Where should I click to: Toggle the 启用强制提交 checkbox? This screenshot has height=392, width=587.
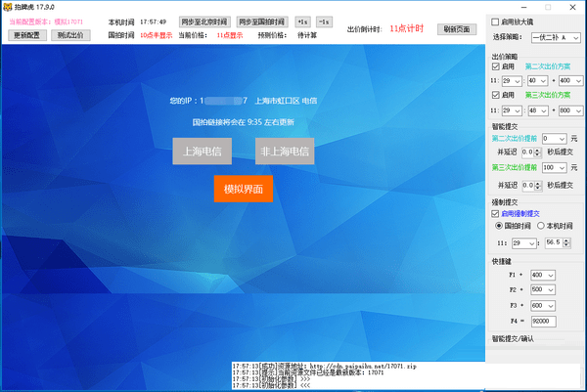coord(495,213)
